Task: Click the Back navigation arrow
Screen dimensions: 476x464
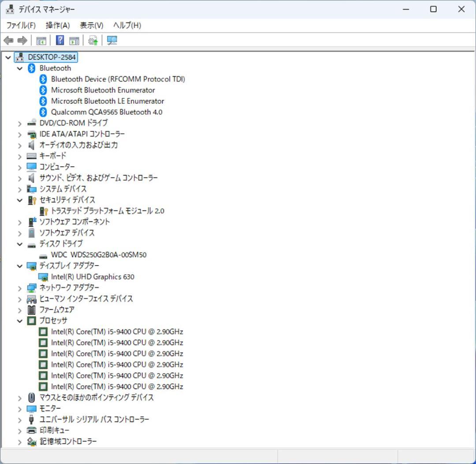Action: pyautogui.click(x=8, y=40)
